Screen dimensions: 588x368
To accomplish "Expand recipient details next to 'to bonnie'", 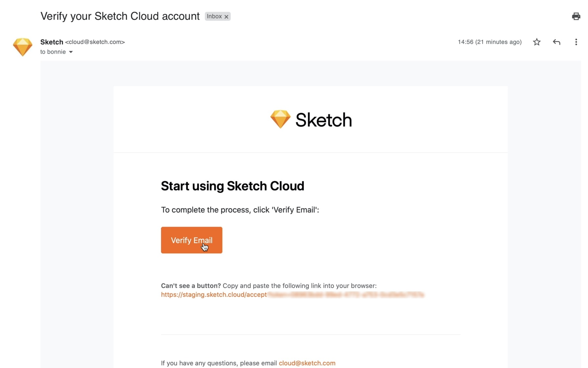I will [71, 52].
